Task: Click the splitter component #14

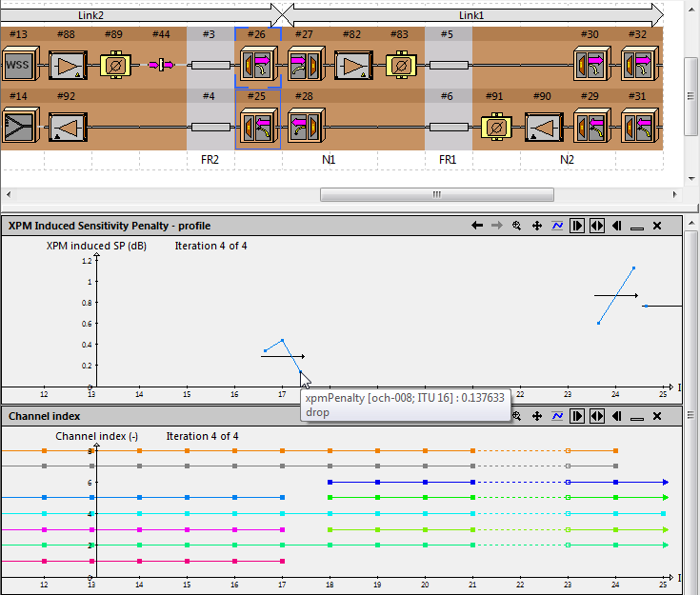Action: point(20,126)
